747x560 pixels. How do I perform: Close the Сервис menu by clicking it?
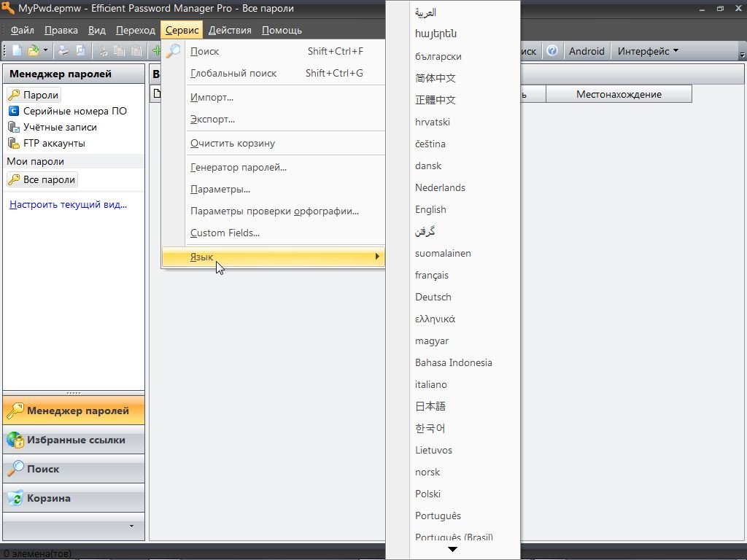coord(182,30)
